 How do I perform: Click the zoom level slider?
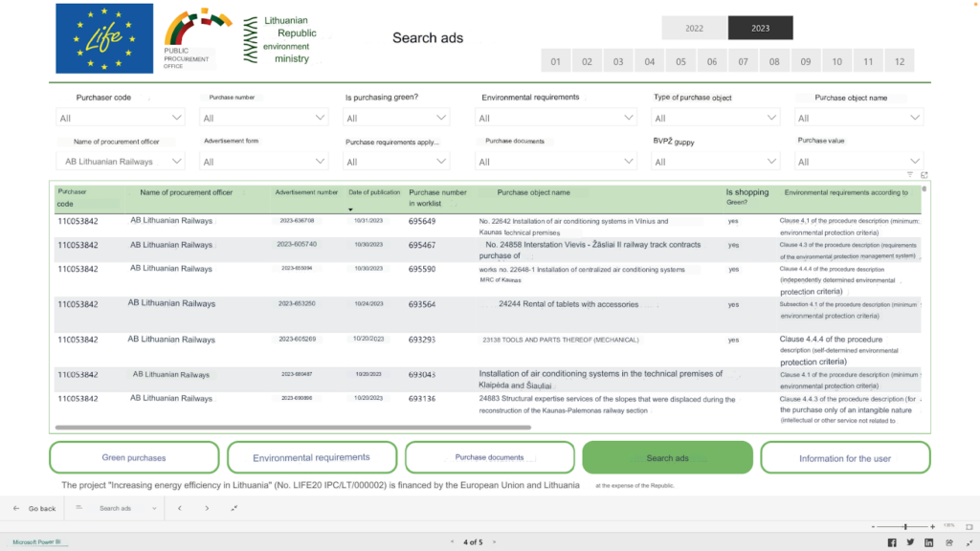(904, 526)
